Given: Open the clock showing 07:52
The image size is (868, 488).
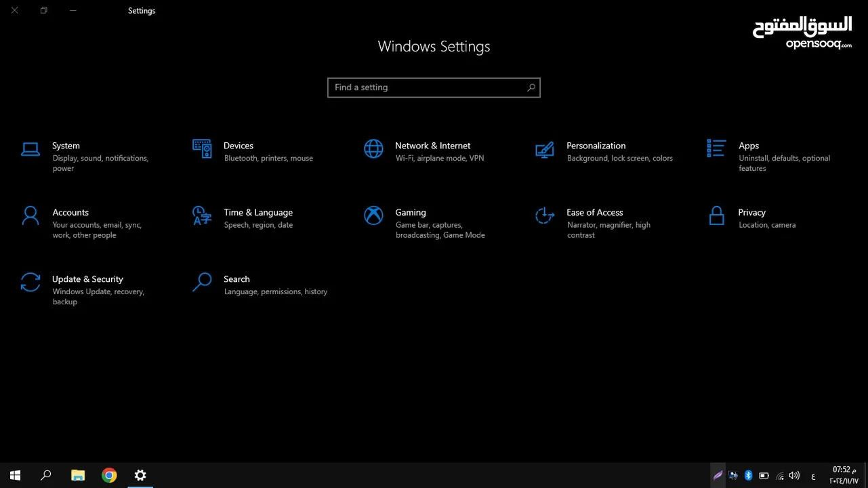Looking at the screenshot, I should (x=844, y=475).
